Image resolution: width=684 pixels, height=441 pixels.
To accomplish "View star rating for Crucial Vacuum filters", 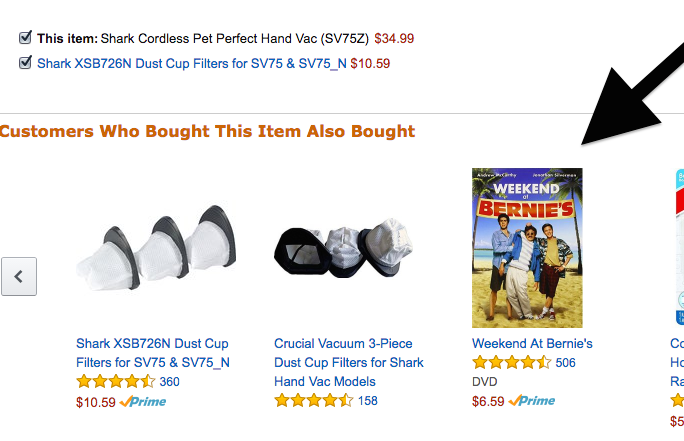I will click(313, 401).
